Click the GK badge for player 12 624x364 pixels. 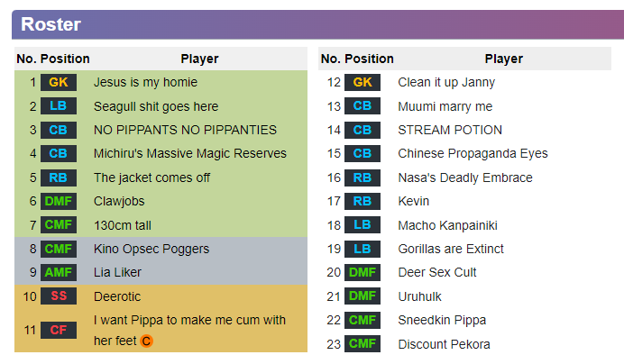click(362, 82)
